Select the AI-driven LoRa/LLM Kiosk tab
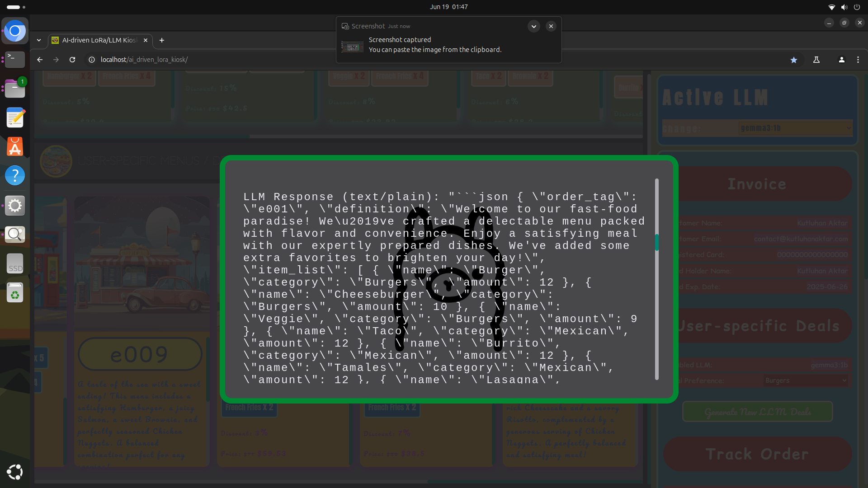 tap(100, 40)
